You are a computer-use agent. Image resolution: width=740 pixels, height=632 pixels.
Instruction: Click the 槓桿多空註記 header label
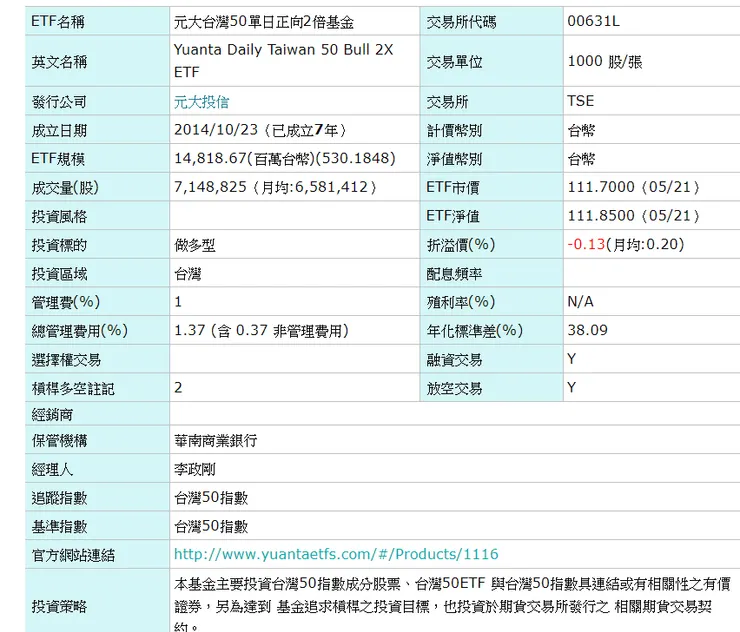(x=73, y=388)
